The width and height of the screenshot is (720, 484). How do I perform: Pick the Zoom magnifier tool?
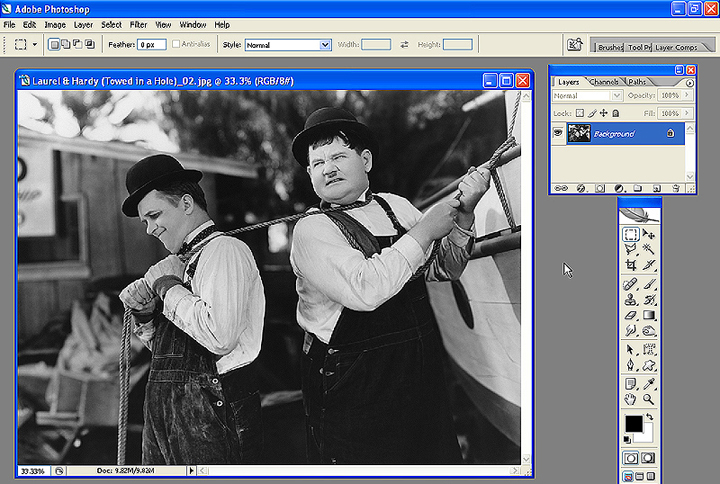point(649,399)
